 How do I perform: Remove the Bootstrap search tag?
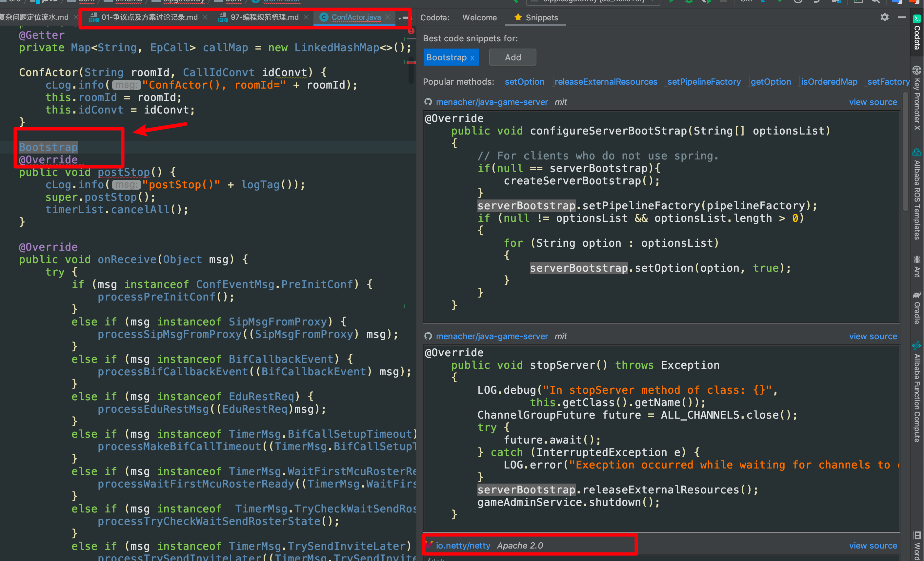pos(472,58)
